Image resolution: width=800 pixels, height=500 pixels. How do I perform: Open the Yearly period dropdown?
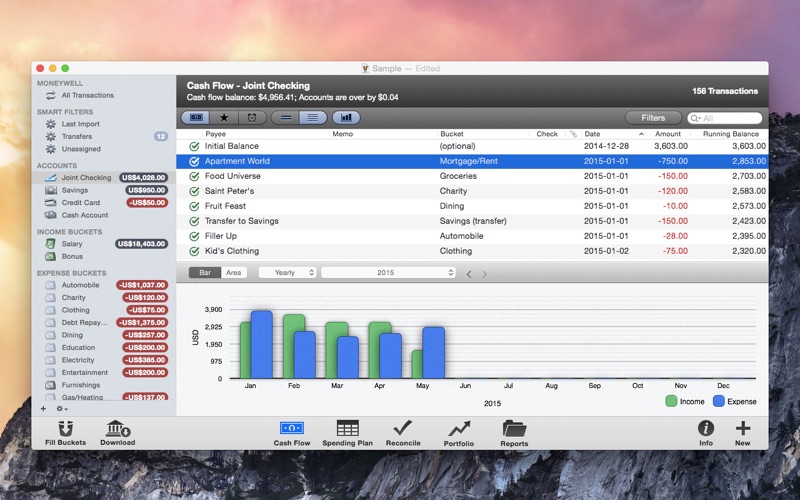tap(287, 272)
